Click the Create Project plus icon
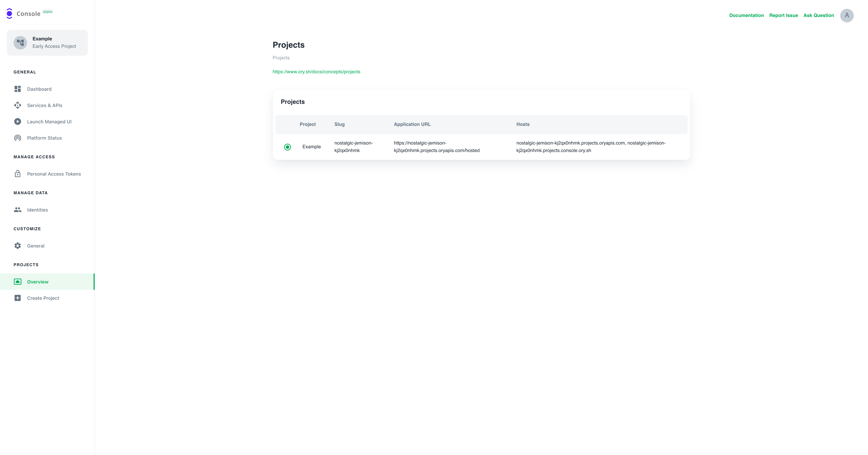This screenshot has height=455, width=868. [17, 298]
